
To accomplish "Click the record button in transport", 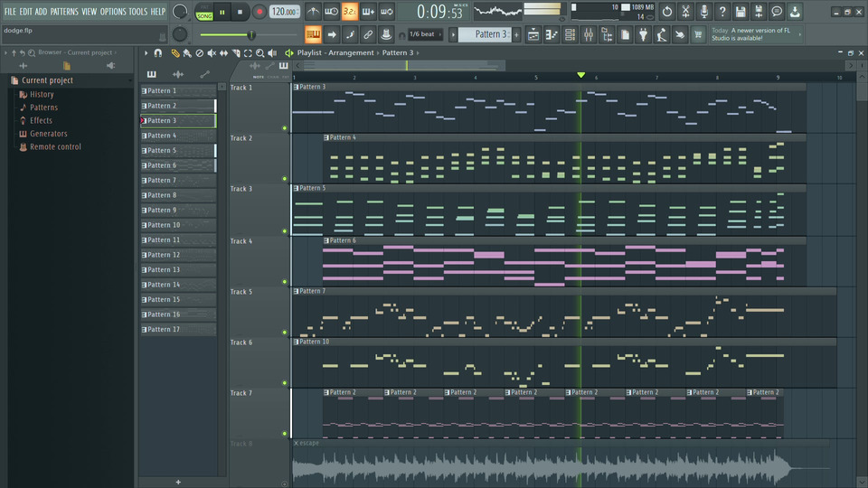I will [x=259, y=12].
